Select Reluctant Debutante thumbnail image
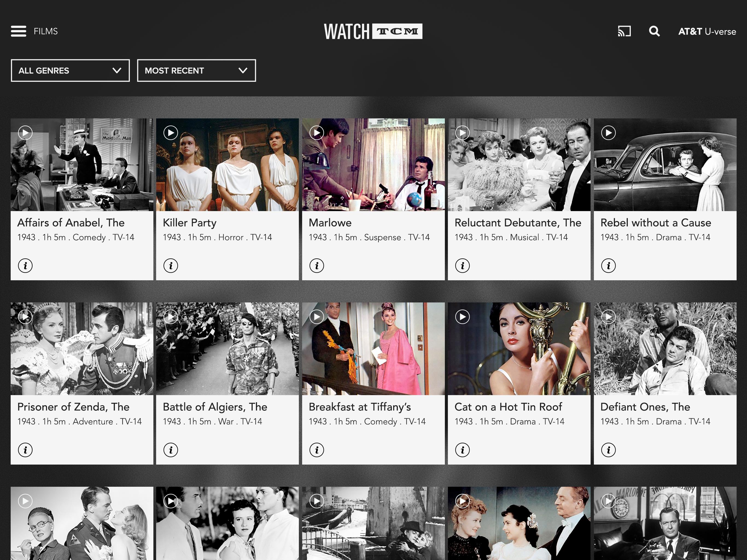Screen dimensions: 747x560 coord(519,165)
